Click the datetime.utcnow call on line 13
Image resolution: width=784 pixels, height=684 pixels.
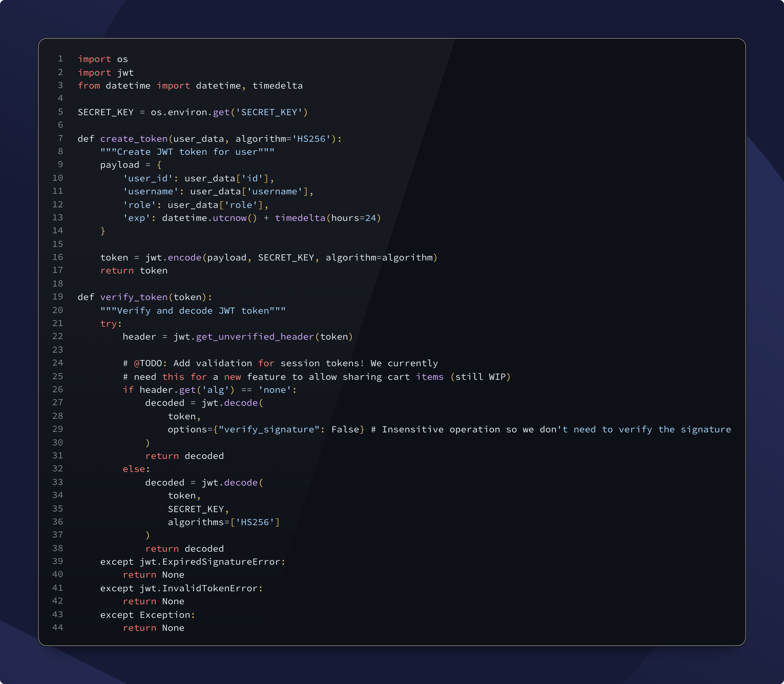(x=209, y=218)
